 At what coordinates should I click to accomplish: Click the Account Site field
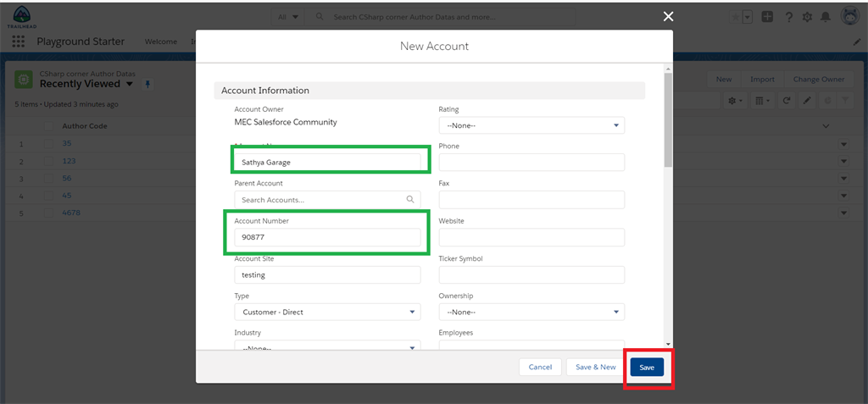(327, 274)
